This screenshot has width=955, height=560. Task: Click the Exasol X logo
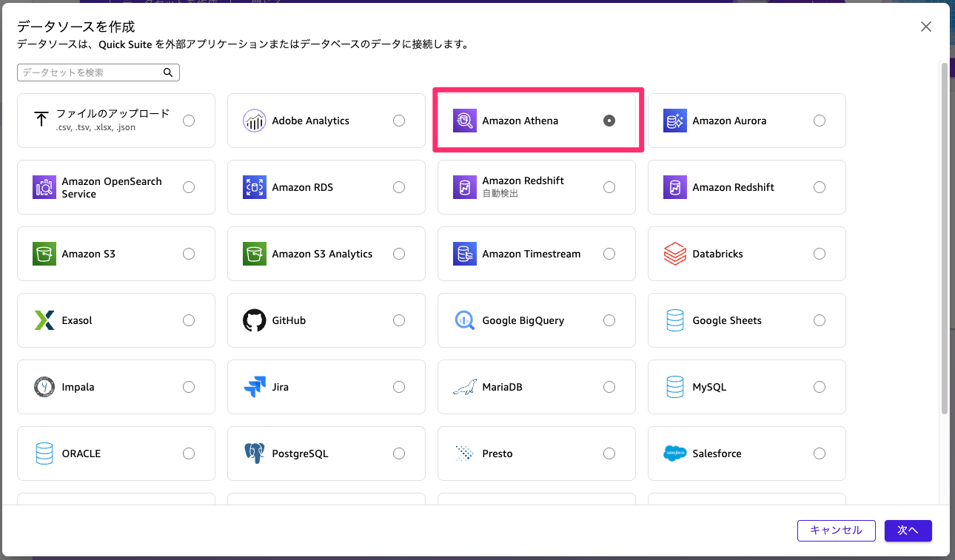click(x=44, y=320)
